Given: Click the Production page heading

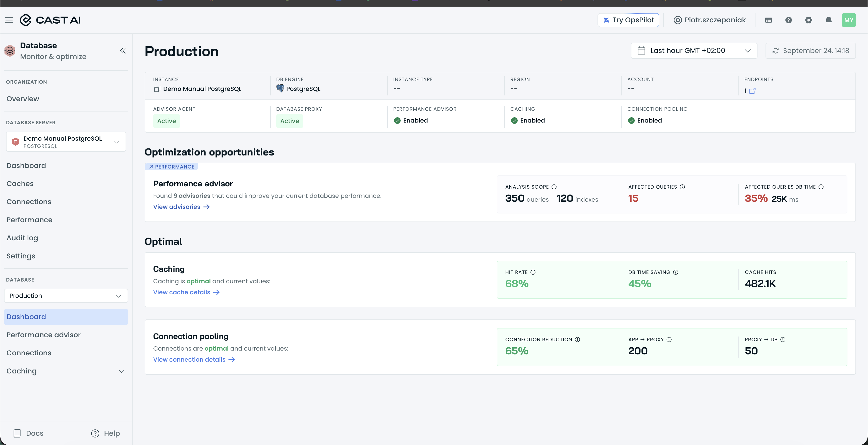Looking at the screenshot, I should click(x=182, y=51).
